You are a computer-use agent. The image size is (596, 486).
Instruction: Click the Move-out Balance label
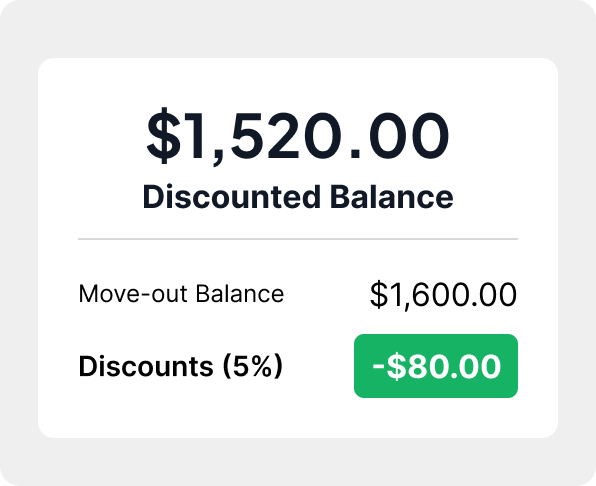pyautogui.click(x=181, y=294)
